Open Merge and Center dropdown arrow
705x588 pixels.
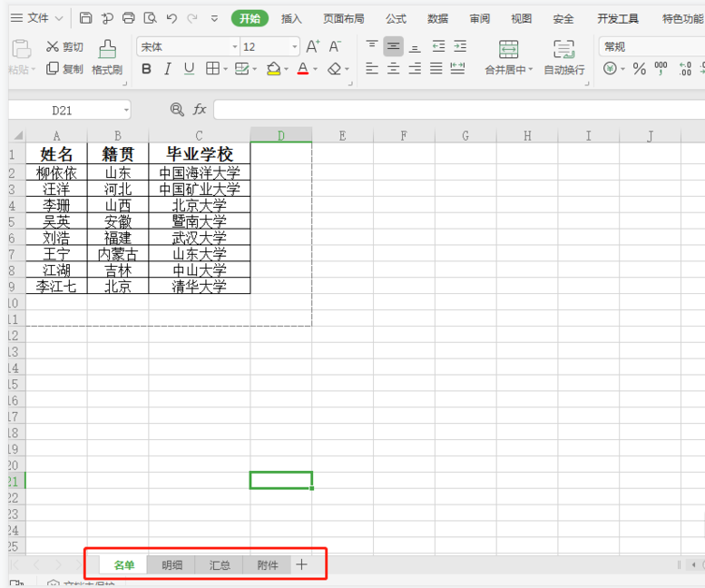point(531,70)
